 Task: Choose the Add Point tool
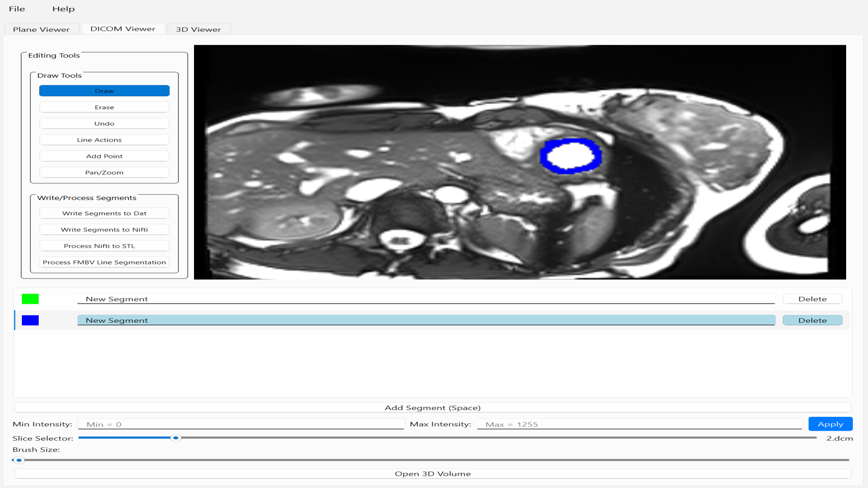[x=104, y=156]
